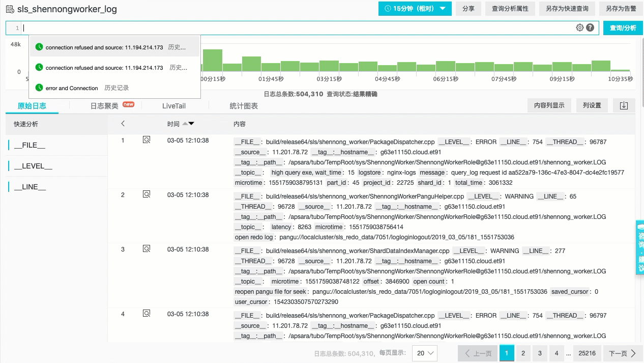The image size is (644, 363).
Task: Go to page 2
Action: pyautogui.click(x=523, y=353)
